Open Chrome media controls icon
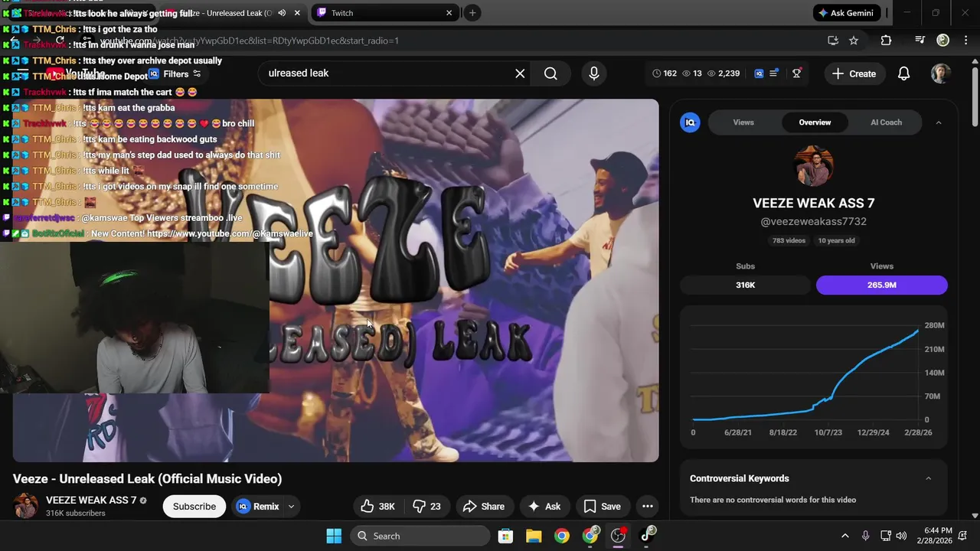The height and width of the screenshot is (551, 980). 920,40
